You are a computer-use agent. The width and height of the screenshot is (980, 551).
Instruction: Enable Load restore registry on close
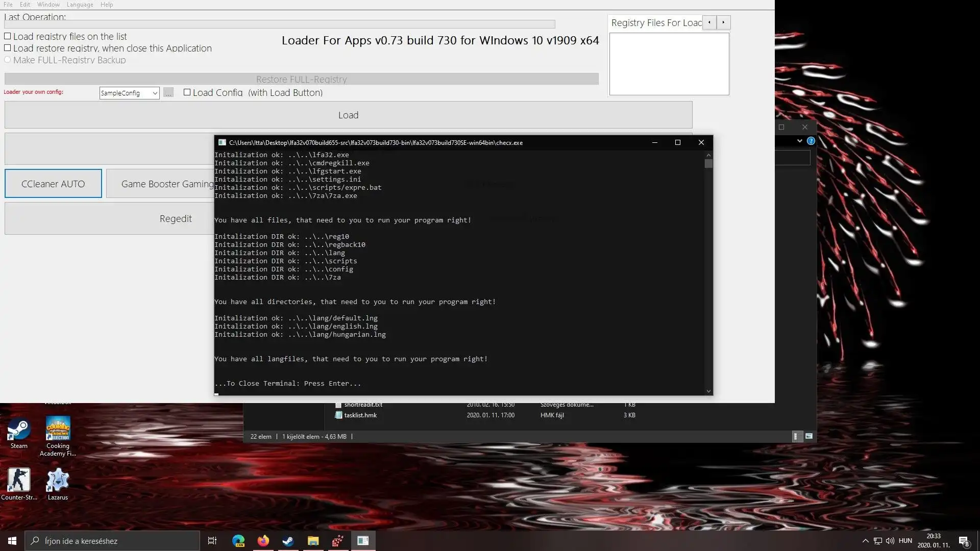8,48
